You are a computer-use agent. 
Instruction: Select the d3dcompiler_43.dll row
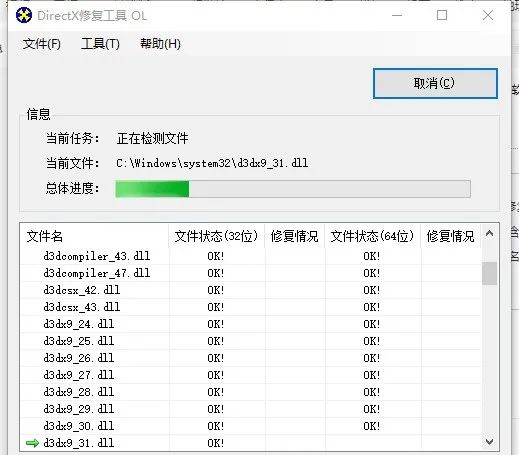251,256
